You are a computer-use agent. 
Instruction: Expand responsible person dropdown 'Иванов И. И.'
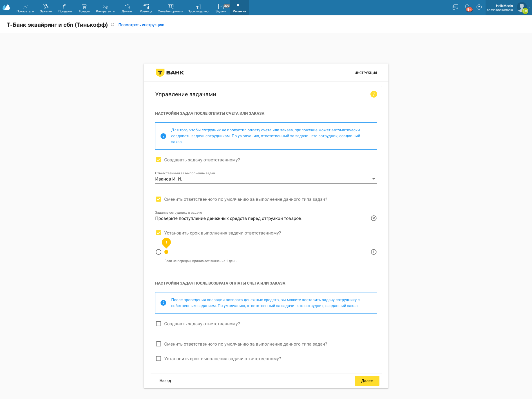point(374,179)
